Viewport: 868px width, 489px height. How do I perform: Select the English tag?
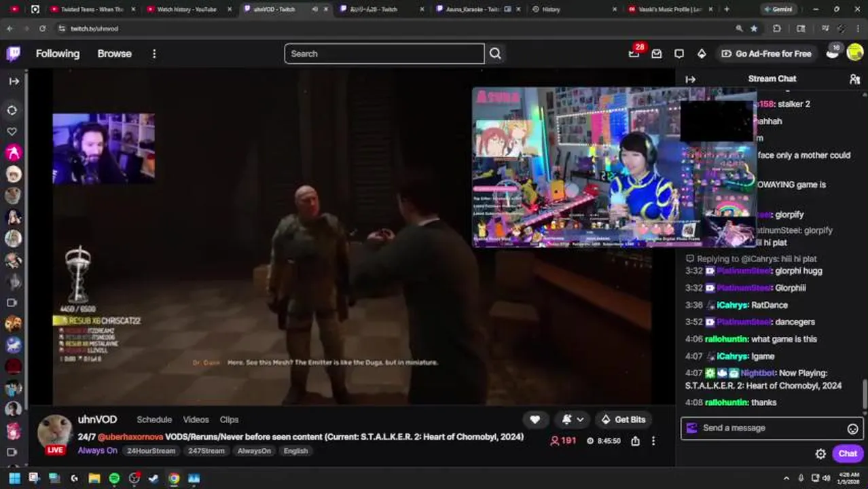295,451
